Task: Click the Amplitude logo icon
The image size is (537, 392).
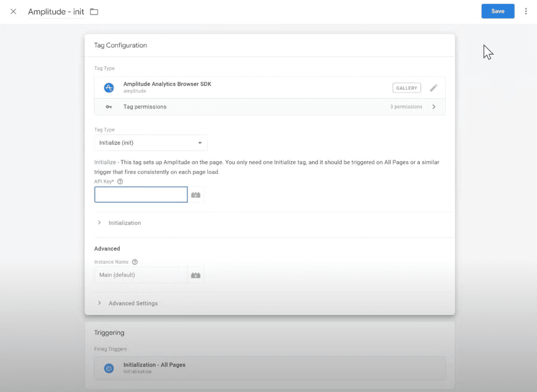Action: [x=109, y=87]
